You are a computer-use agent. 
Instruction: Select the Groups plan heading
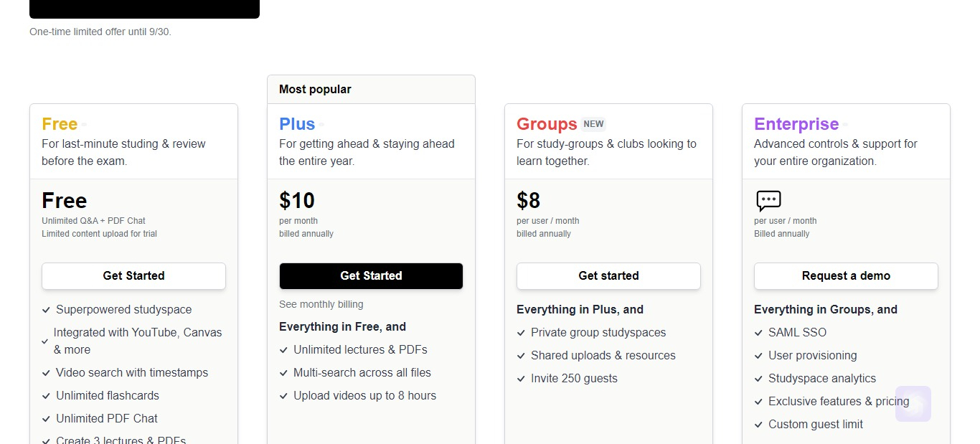coord(547,124)
